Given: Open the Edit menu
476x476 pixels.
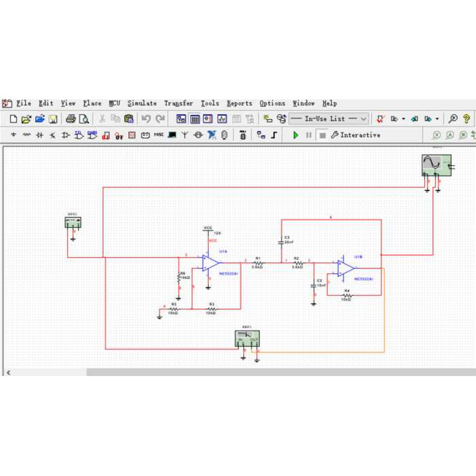Looking at the screenshot, I should point(46,104).
